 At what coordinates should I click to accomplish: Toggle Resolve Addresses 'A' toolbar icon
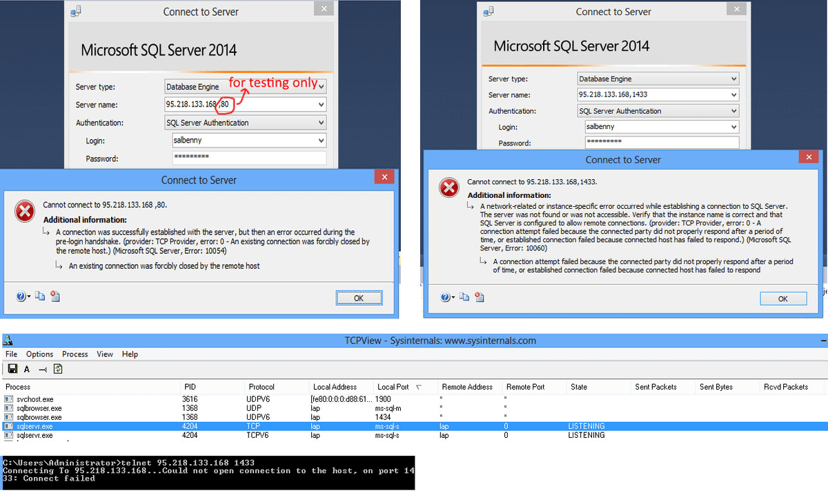pos(27,369)
